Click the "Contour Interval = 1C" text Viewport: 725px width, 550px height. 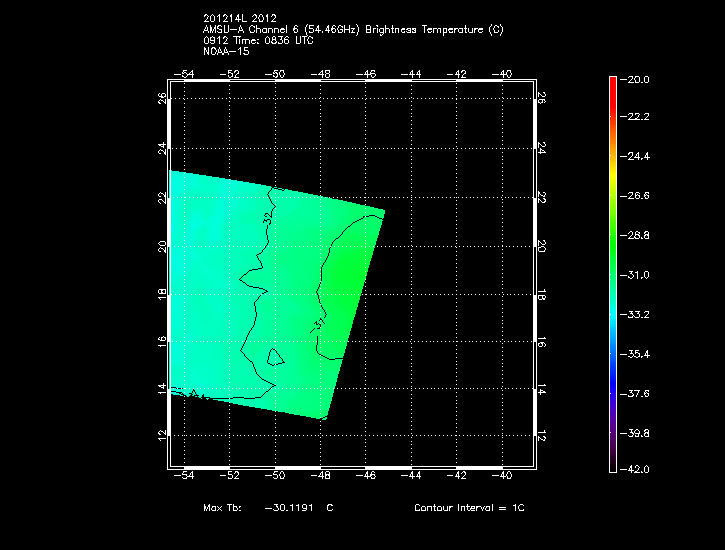pyautogui.click(x=469, y=508)
